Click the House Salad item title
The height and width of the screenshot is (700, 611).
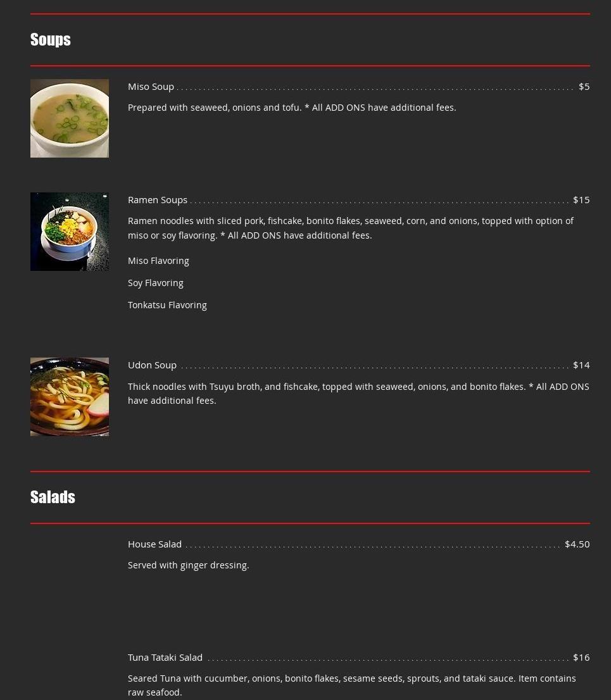(x=155, y=544)
